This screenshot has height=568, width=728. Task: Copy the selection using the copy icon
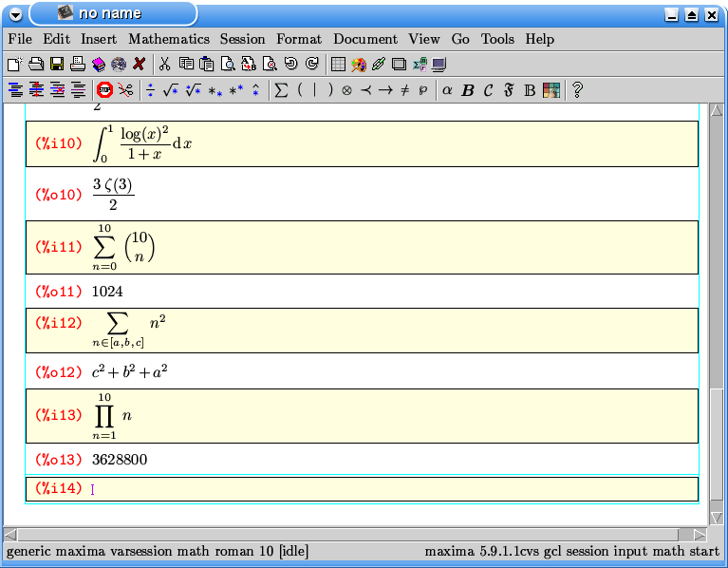pyautogui.click(x=186, y=64)
